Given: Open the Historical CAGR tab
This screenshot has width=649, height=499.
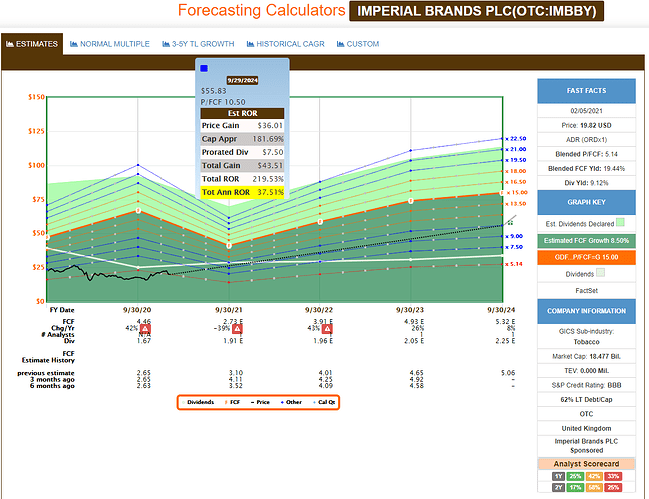Looking at the screenshot, I should point(286,44).
